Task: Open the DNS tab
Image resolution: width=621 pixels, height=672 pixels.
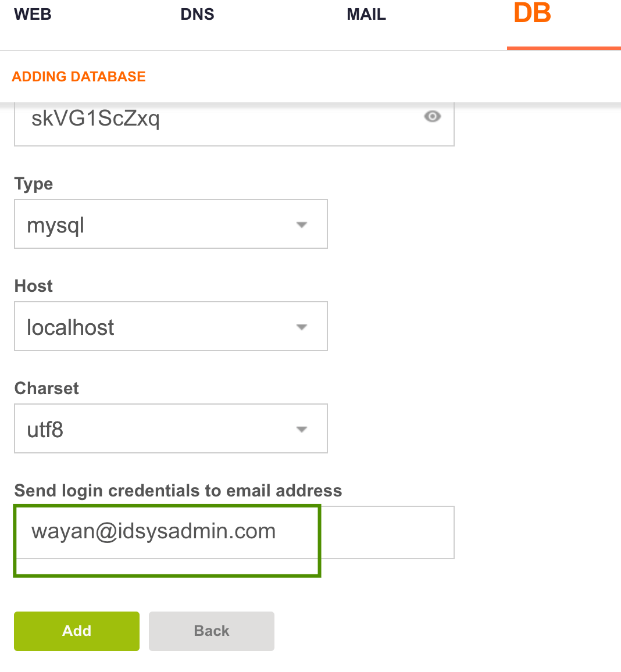Action: (x=197, y=15)
